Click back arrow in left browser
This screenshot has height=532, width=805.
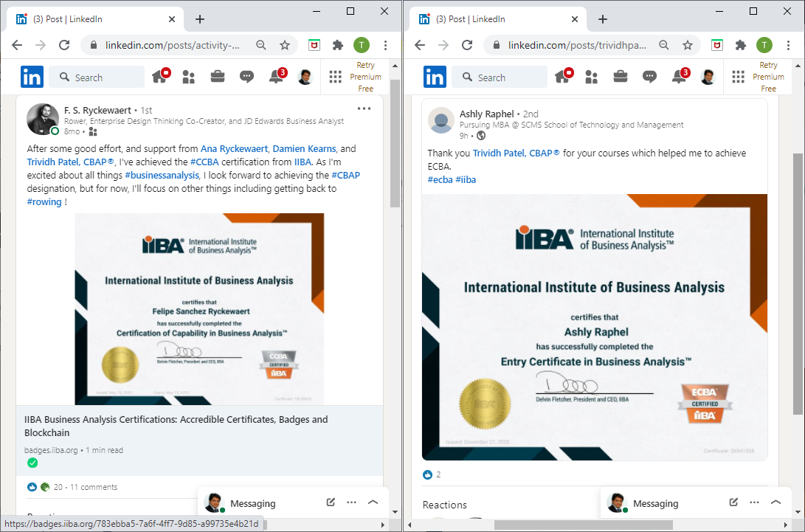click(17, 45)
